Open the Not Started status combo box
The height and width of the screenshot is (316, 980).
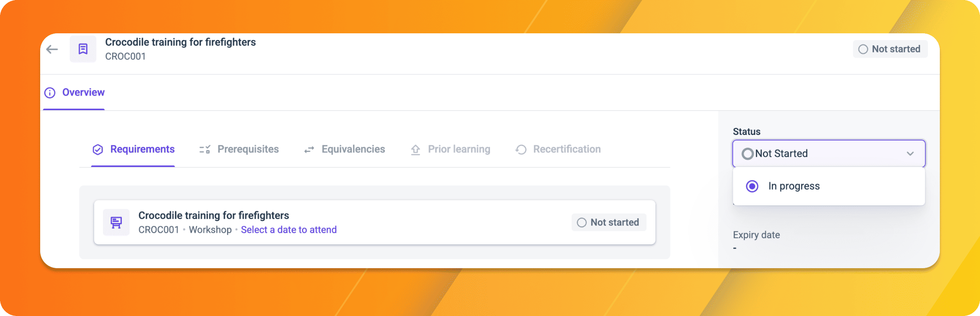pyautogui.click(x=829, y=154)
